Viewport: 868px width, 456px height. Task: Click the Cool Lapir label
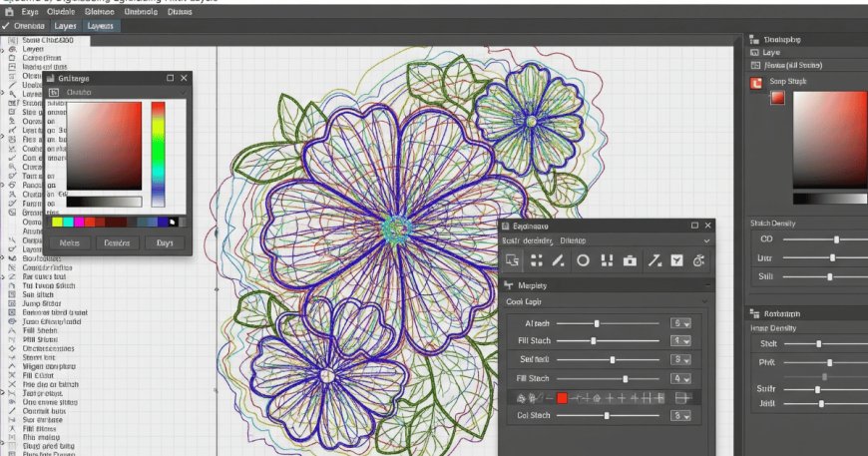524,302
